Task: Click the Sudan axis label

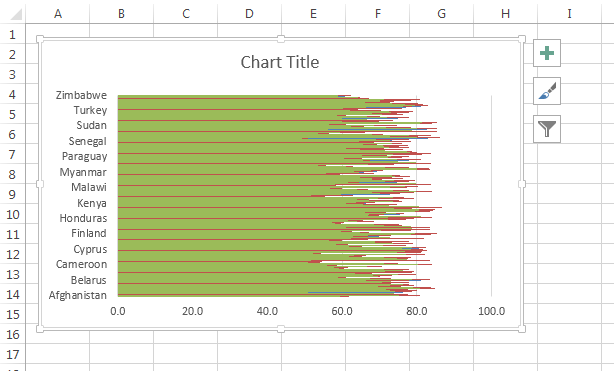Action: click(x=91, y=125)
